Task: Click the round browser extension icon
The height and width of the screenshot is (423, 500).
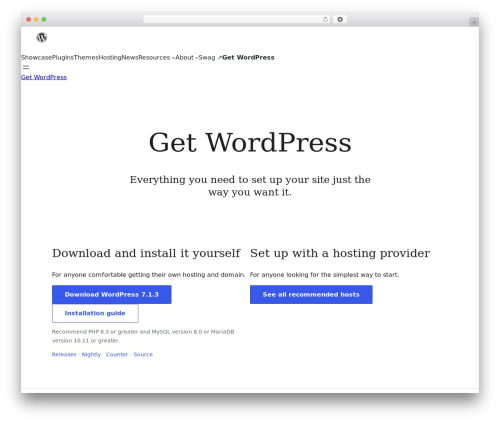Action: (x=340, y=19)
